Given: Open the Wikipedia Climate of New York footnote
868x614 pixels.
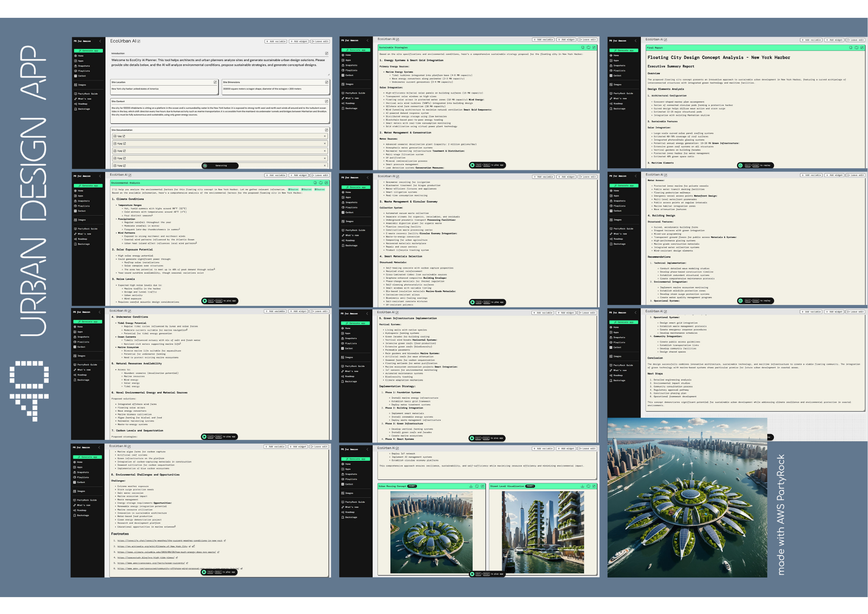Looking at the screenshot, I should [153, 546].
